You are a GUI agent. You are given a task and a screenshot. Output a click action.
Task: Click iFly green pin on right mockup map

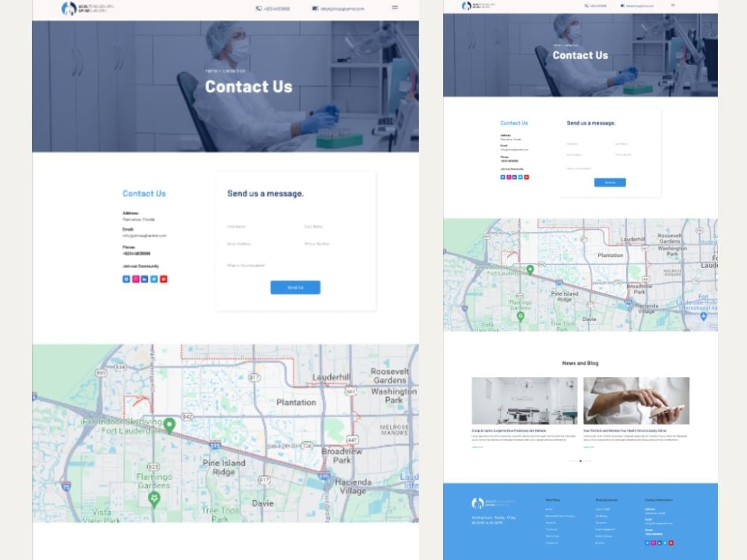[530, 270]
